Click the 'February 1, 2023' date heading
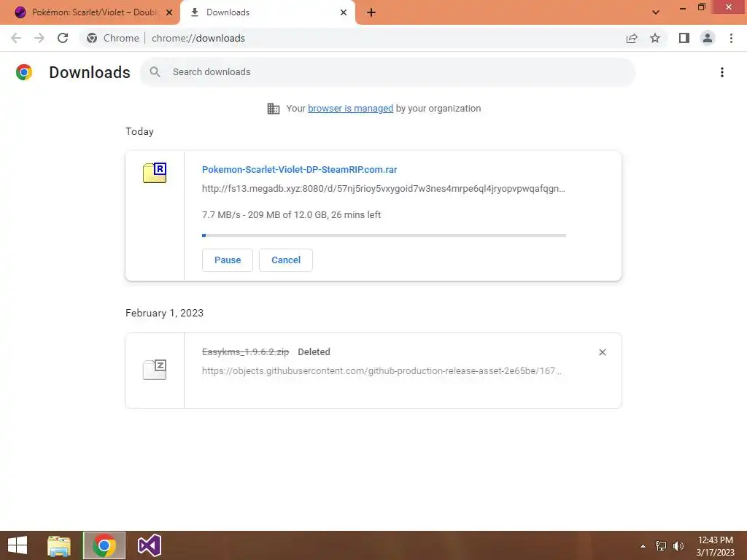 point(164,313)
